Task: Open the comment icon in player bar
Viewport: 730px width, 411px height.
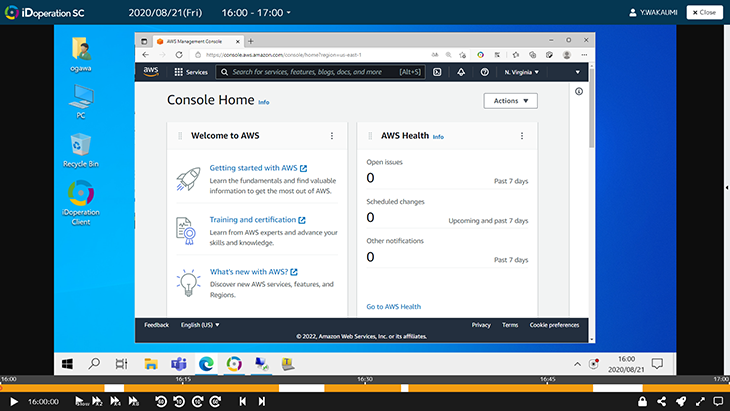Action: (x=718, y=401)
